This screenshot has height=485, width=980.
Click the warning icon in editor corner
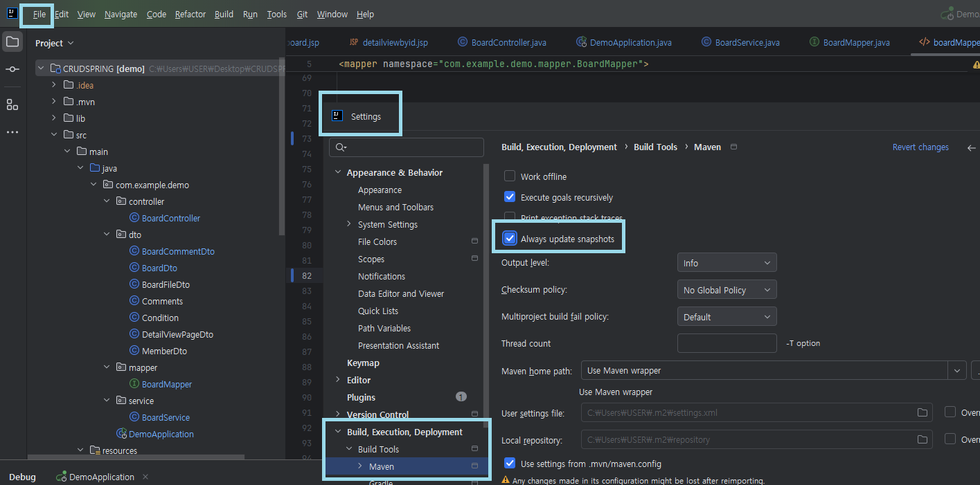[x=976, y=64]
